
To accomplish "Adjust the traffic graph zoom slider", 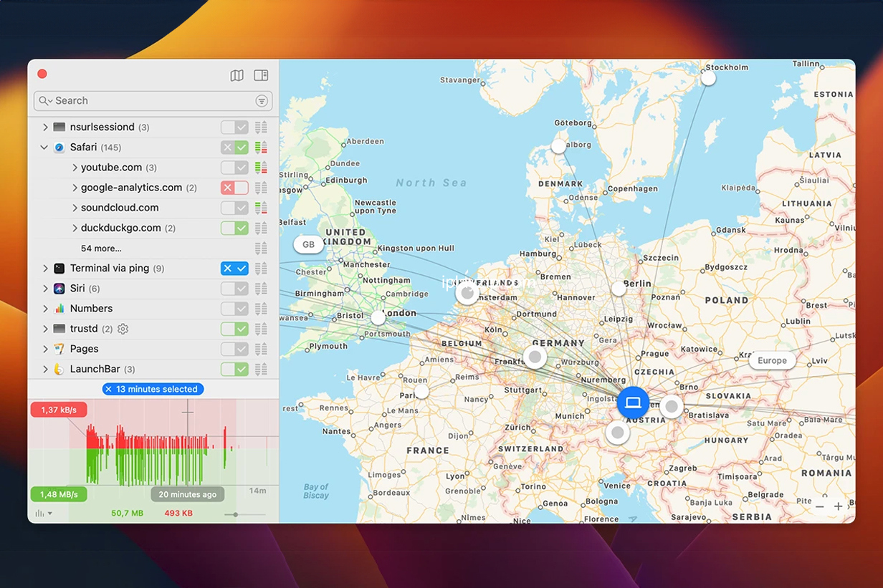I will tap(235, 514).
